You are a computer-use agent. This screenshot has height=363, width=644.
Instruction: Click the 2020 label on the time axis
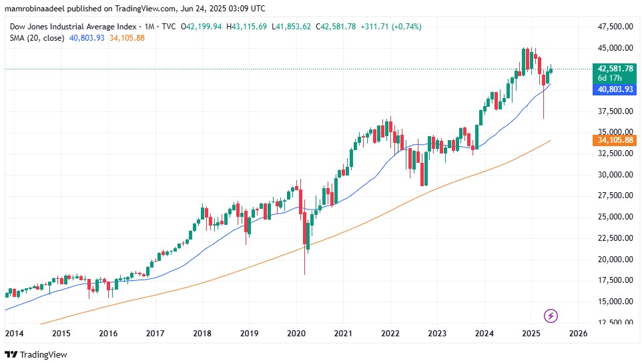(296, 333)
